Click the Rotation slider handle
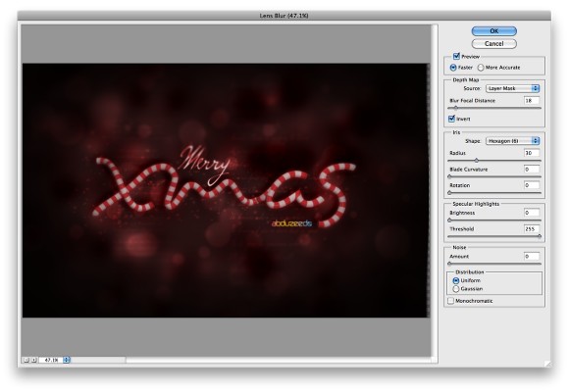Screen dimensions: 569x392 coord(449,192)
